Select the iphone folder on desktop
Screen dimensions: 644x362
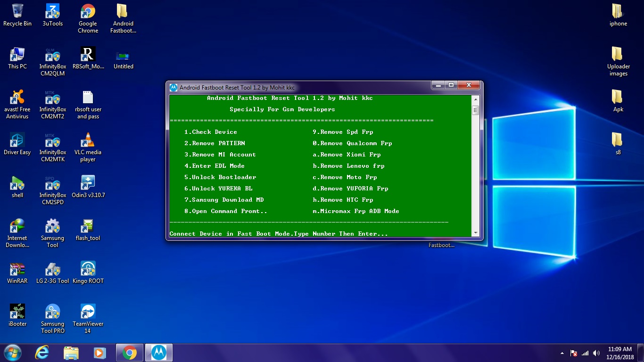click(618, 15)
